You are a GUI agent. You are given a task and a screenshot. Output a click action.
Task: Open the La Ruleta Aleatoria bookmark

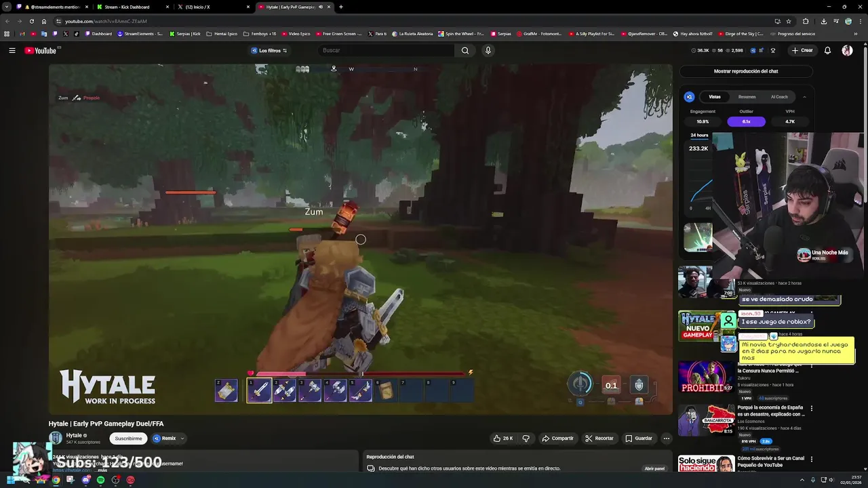coord(413,33)
